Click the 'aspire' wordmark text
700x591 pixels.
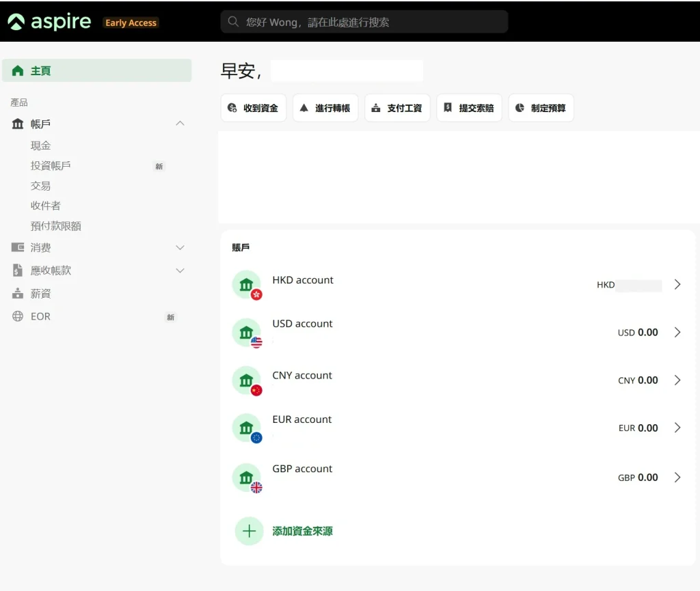point(61,22)
